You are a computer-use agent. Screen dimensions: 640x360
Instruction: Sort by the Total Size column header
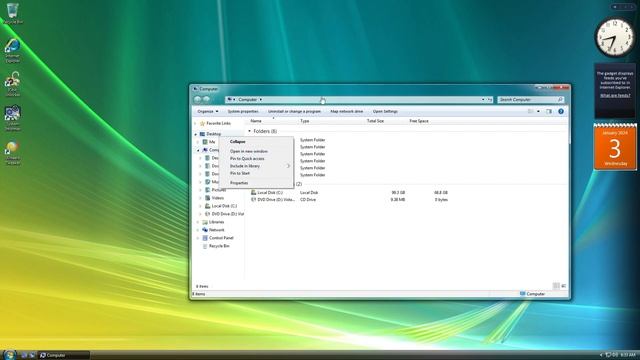(x=375, y=121)
